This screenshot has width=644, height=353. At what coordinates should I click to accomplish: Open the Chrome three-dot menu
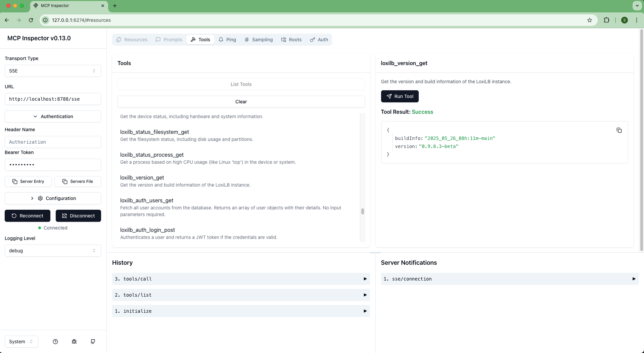pyautogui.click(x=637, y=20)
